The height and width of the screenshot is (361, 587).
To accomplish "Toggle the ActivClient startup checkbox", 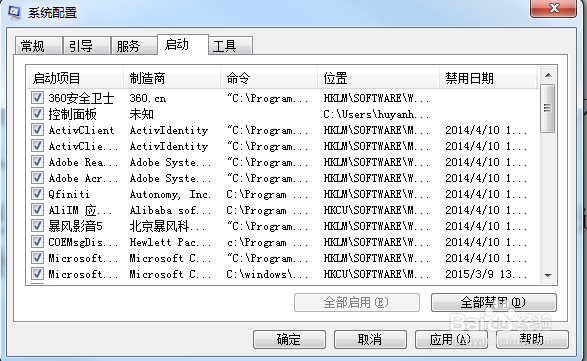I will [37, 130].
